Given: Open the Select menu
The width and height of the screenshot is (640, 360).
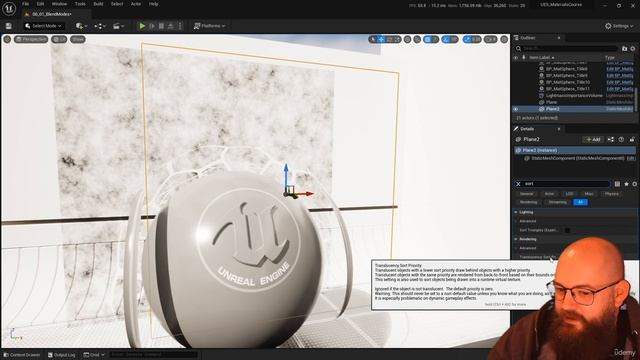Looking at the screenshot, I should 117,4.
